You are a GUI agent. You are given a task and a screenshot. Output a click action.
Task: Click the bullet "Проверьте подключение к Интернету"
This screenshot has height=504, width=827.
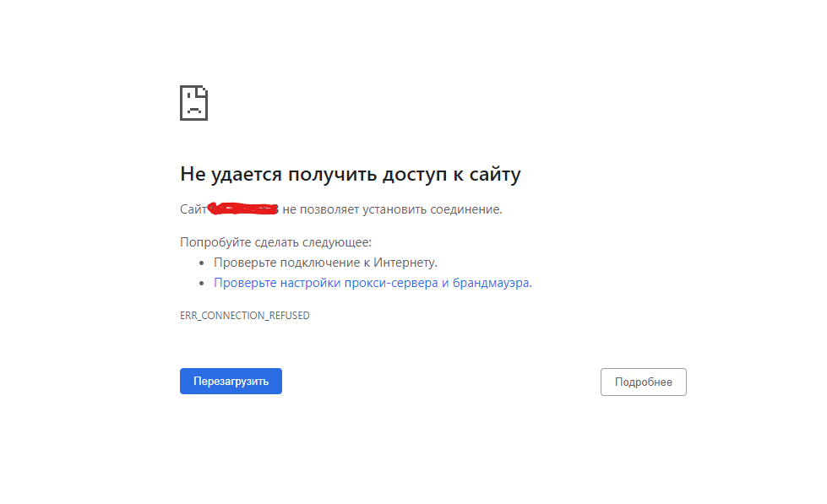click(324, 262)
